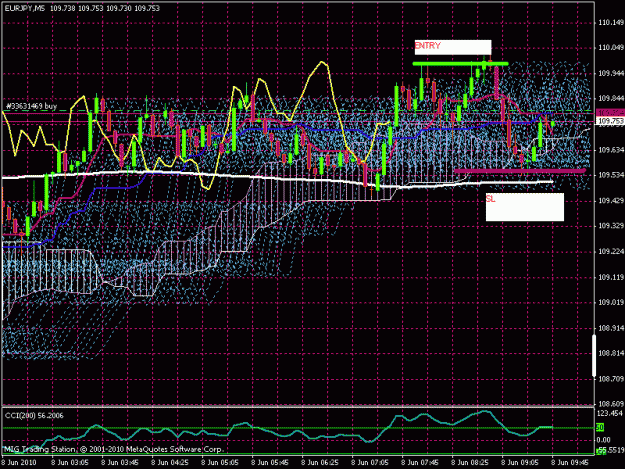Click the 109.730 low value in the title
The height and width of the screenshot is (469, 625).
[119, 8]
